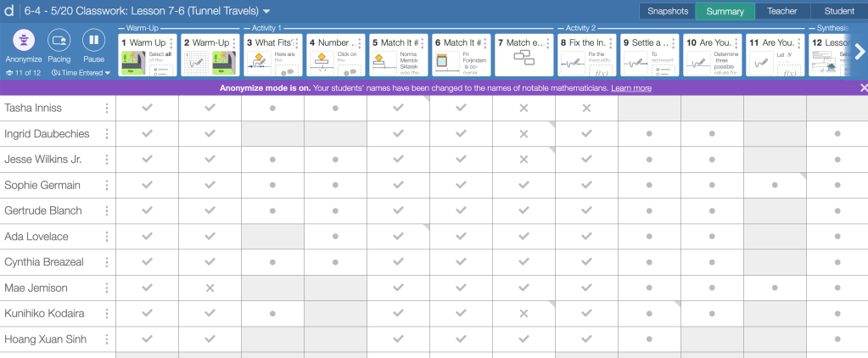Click the Learn more link
Image resolution: width=868 pixels, height=358 pixels.
(631, 88)
